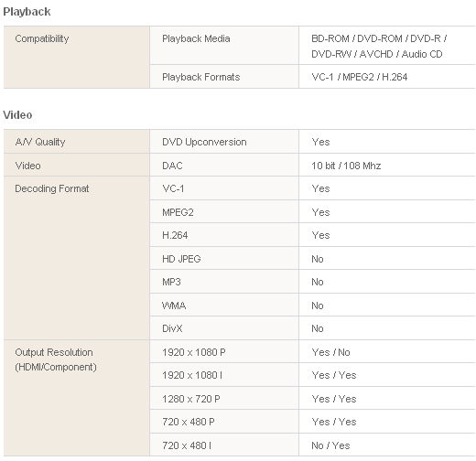Click the Video section heading
476x461 pixels.
click(x=17, y=115)
